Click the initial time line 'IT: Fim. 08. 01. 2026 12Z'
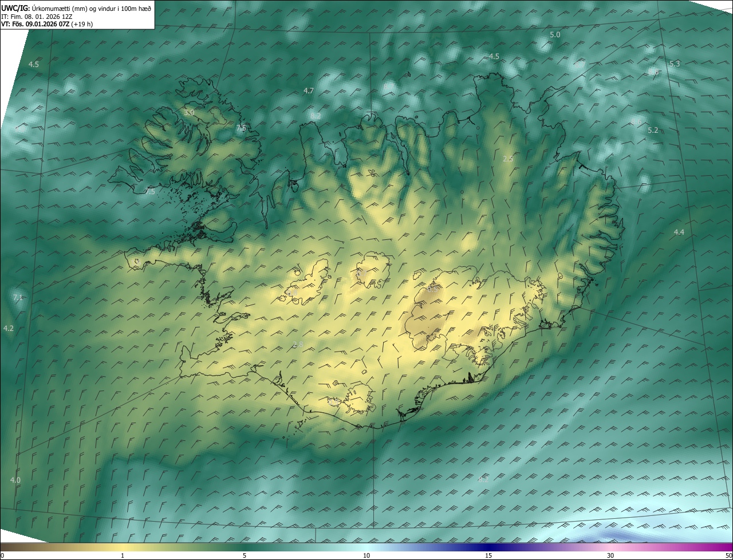The height and width of the screenshot is (560, 733). click(x=37, y=17)
